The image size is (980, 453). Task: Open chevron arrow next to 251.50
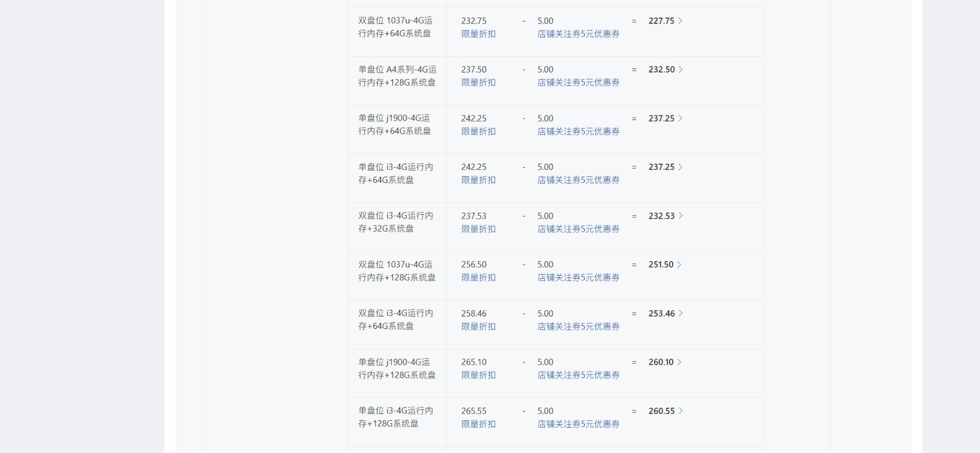click(679, 264)
